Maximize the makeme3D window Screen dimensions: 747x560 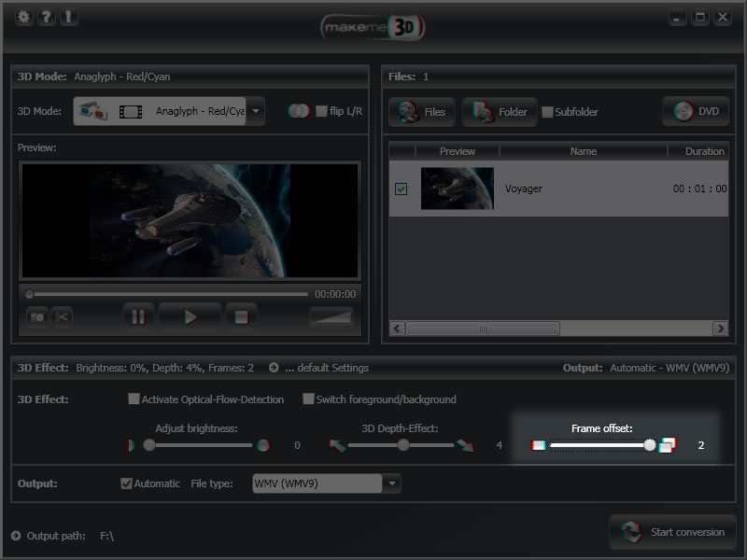click(x=699, y=18)
